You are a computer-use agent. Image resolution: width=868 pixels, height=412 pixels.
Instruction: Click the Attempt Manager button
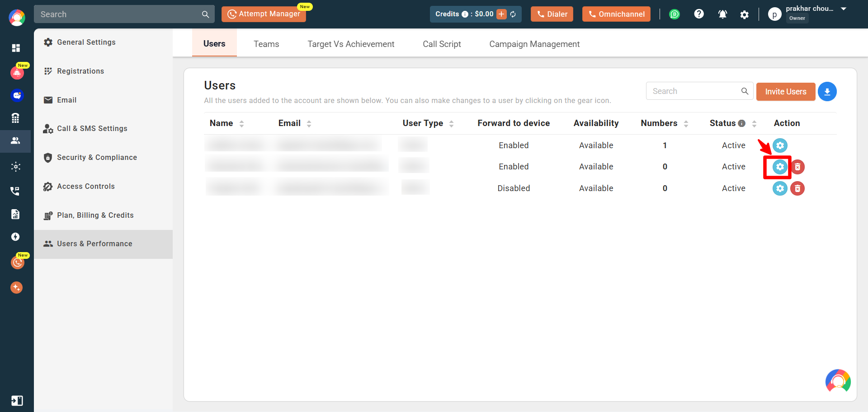264,14
